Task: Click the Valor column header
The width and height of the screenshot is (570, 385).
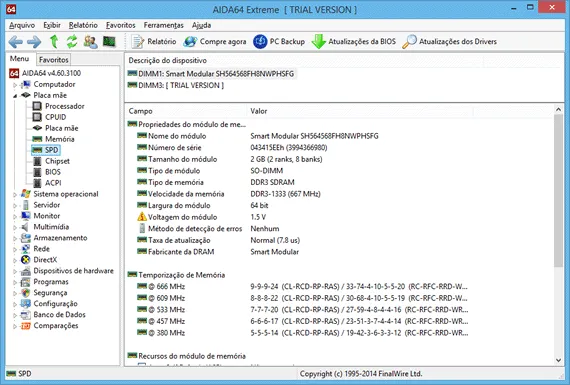Action: (x=360, y=111)
